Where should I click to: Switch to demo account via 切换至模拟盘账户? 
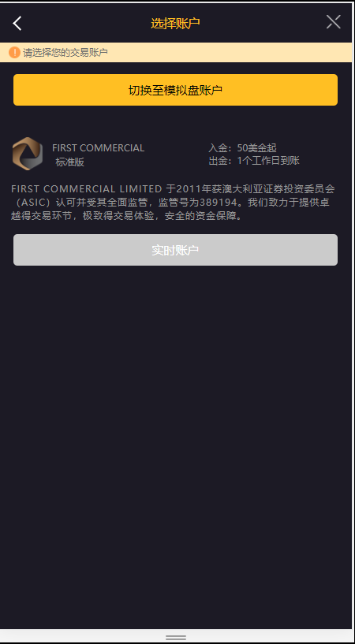175,90
